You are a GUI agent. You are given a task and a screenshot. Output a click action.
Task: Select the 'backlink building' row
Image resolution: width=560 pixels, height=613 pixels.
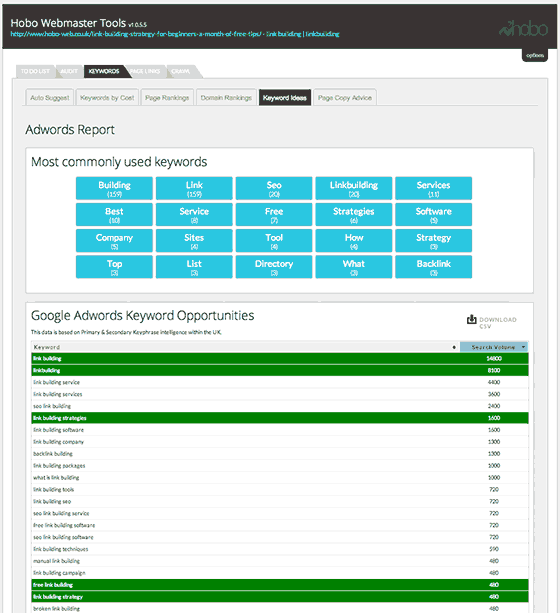[x=280, y=453]
